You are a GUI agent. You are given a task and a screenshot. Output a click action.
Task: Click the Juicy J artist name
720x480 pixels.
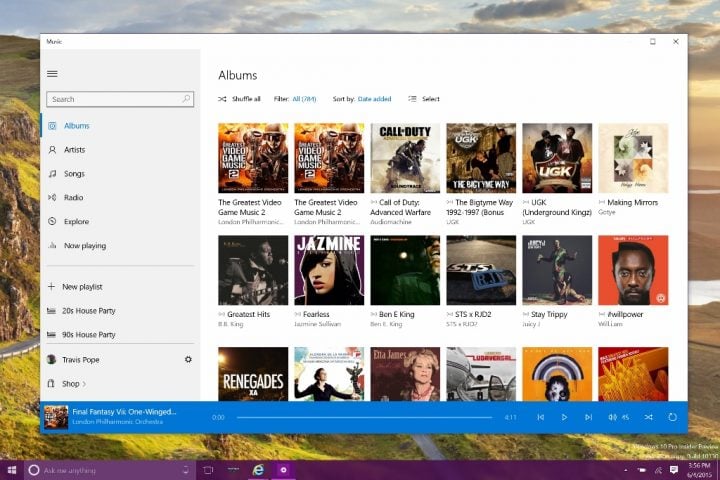(531, 324)
